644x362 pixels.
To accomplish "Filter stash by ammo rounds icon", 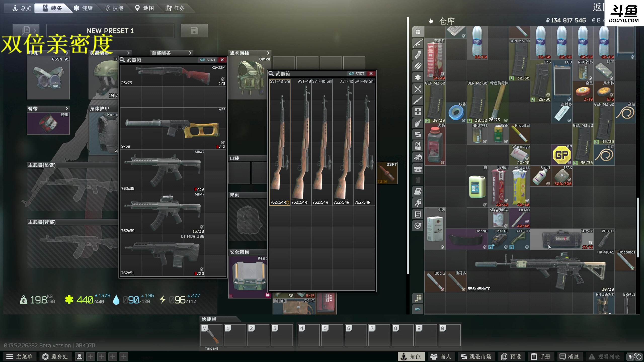I will point(418,66).
